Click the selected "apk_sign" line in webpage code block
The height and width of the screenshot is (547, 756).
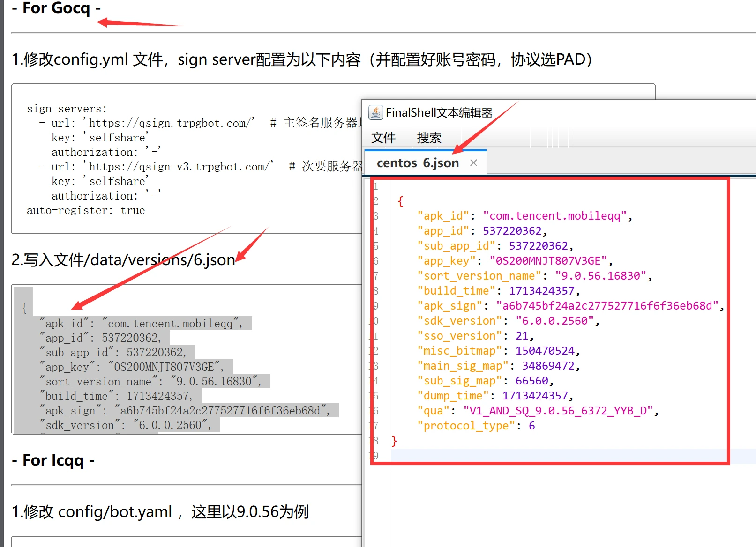click(x=185, y=411)
